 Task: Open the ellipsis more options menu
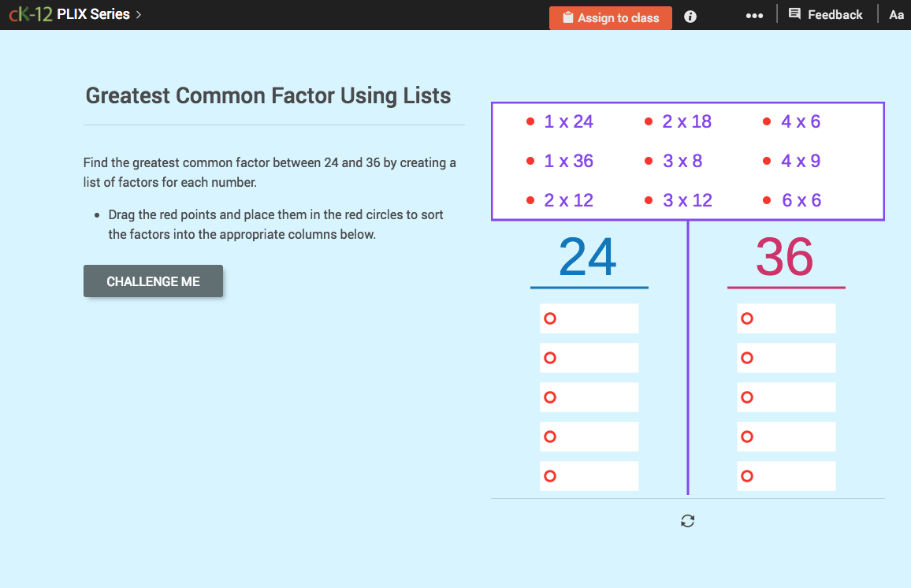point(754,15)
